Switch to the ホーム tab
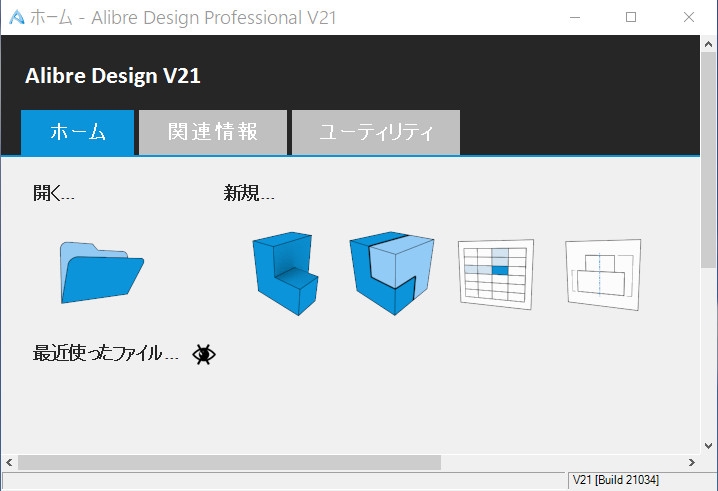 coord(78,132)
